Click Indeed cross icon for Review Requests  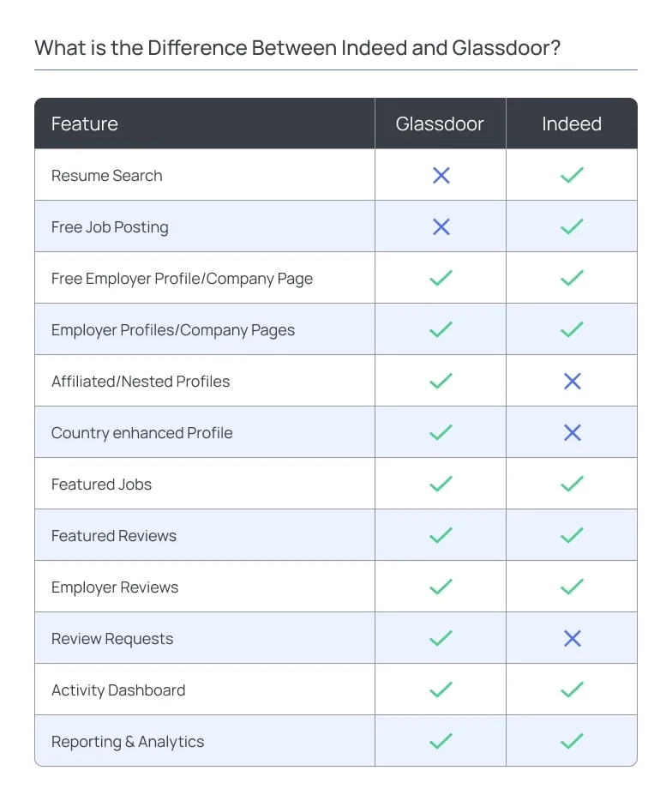(573, 639)
